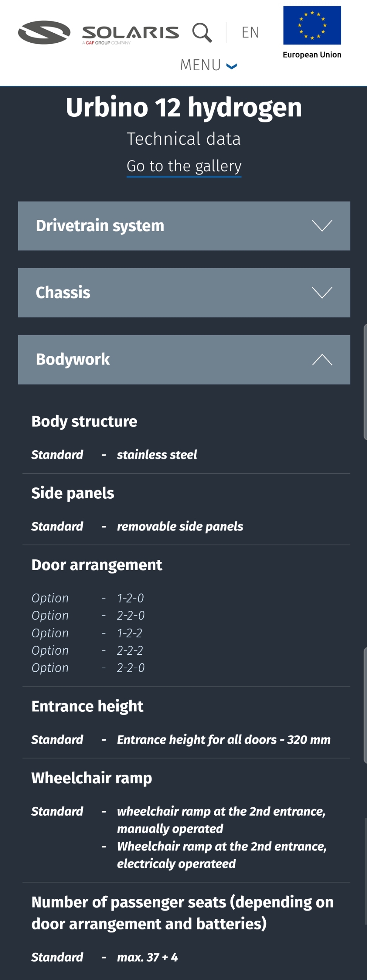Click the blue chevron next to MENU
The width and height of the screenshot is (367, 980).
click(x=231, y=66)
